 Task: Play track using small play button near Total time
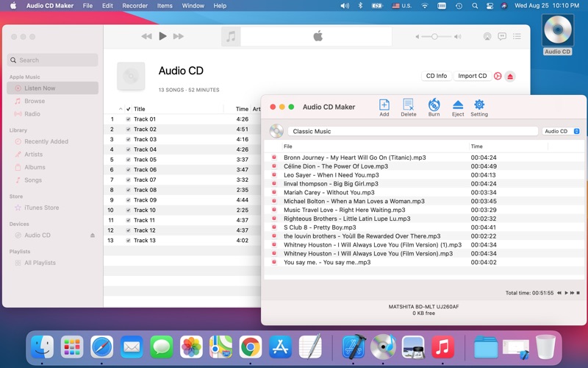(x=566, y=292)
